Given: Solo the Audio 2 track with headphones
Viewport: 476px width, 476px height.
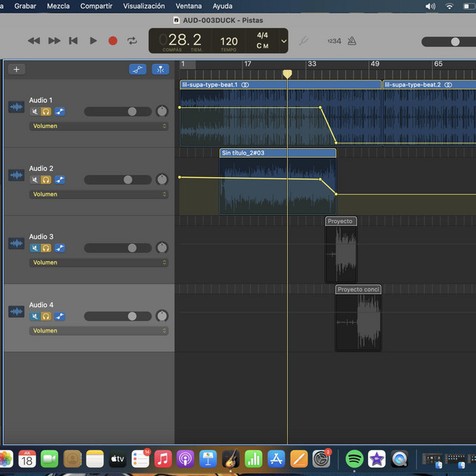Looking at the screenshot, I should (x=46, y=180).
